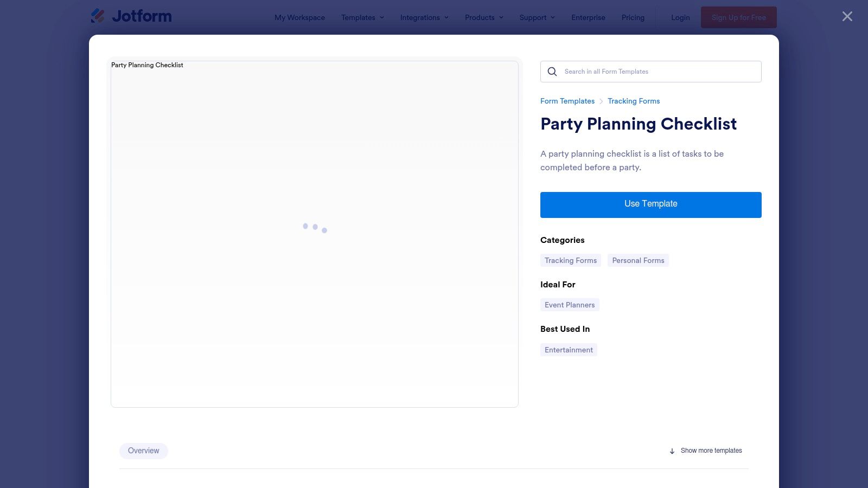Image resolution: width=868 pixels, height=488 pixels.
Task: Close the template preview with the X icon
Action: point(847,16)
